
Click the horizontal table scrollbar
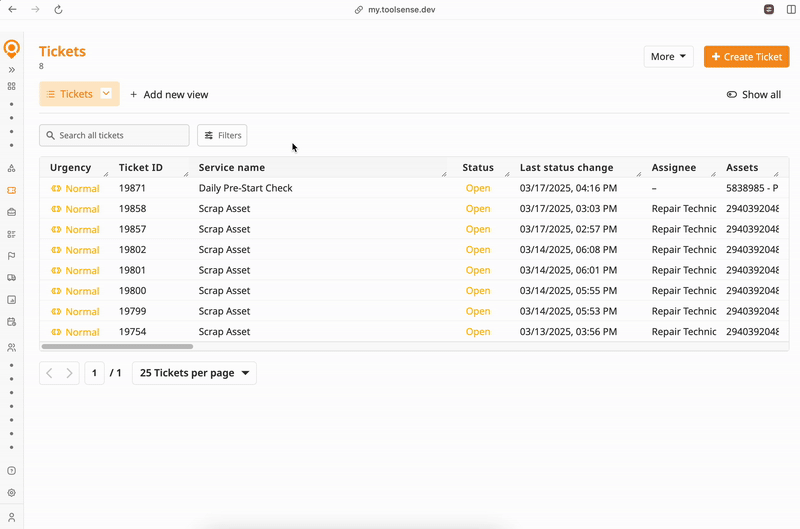[117, 347]
